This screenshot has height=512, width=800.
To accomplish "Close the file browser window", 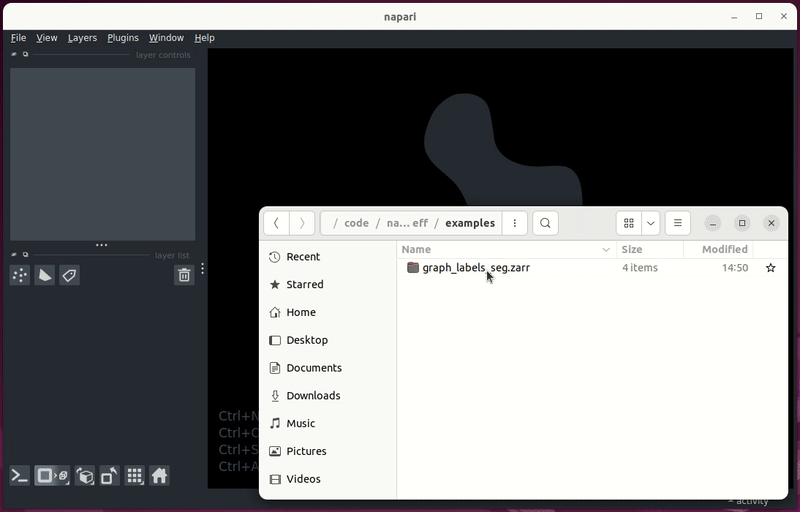I will click(771, 223).
